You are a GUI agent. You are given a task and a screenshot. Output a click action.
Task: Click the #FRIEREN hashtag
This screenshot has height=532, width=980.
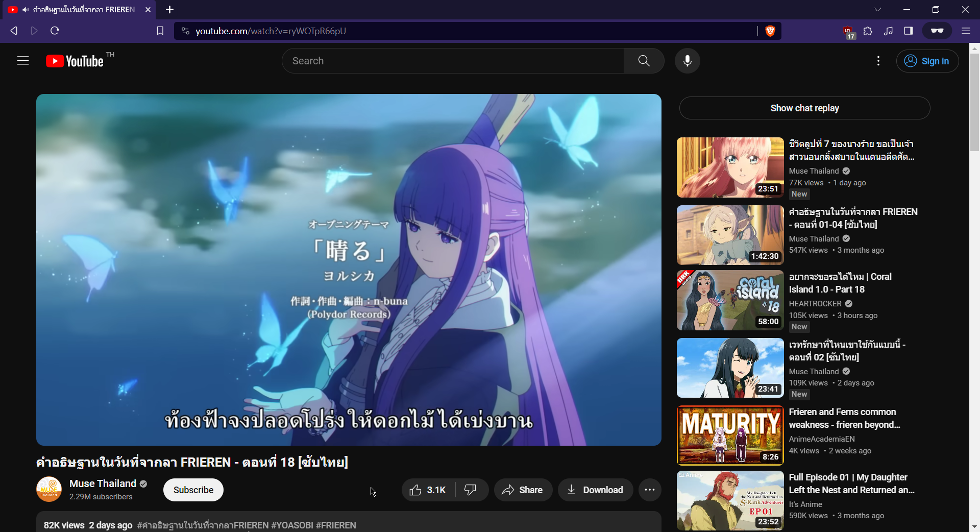click(x=336, y=525)
